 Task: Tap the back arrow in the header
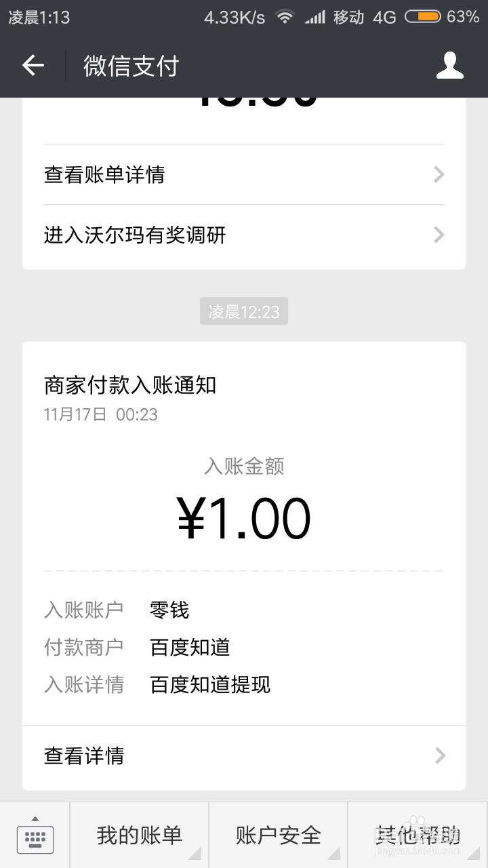tap(33, 65)
